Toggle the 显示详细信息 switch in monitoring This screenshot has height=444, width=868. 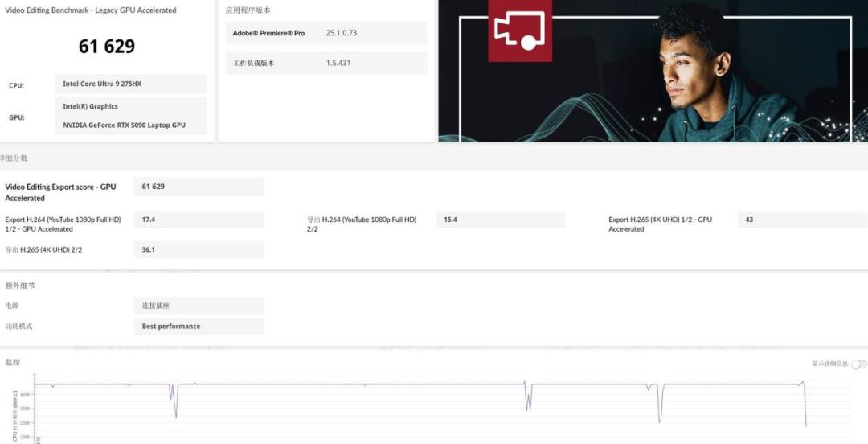tap(858, 364)
